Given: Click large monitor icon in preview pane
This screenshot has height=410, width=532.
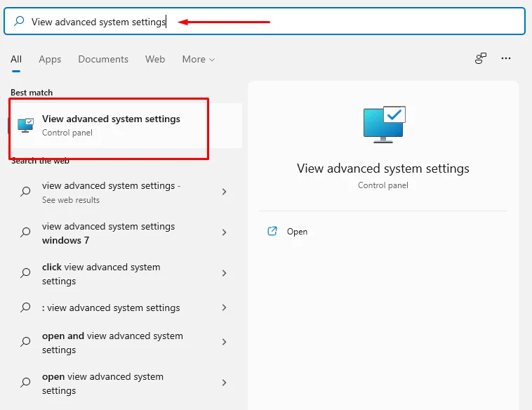Looking at the screenshot, I should click(384, 124).
